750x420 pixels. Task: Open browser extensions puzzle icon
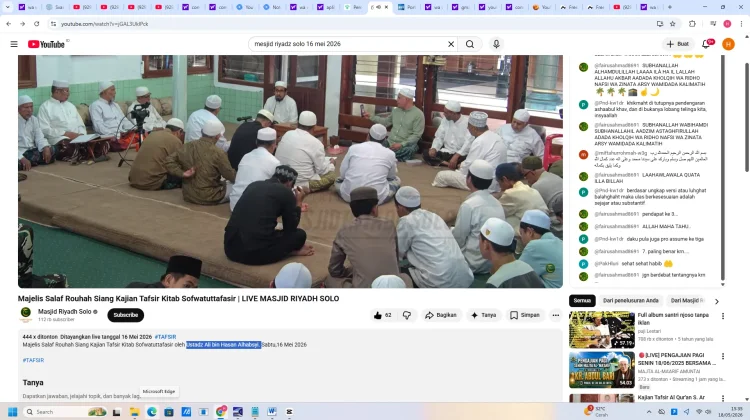[x=692, y=23]
